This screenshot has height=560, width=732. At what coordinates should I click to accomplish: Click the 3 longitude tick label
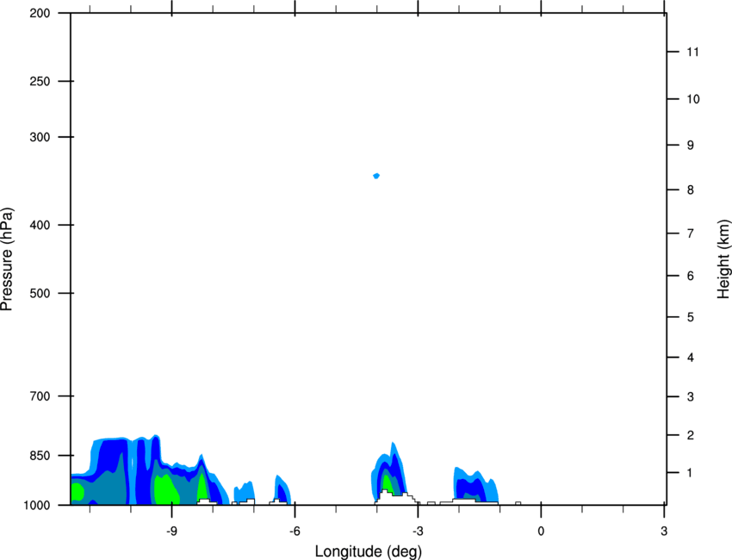point(664,532)
